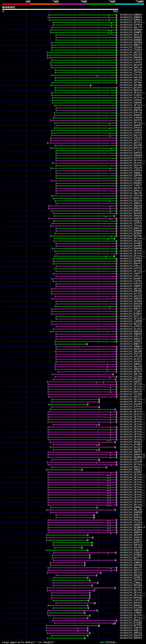Image resolution: width=146 pixels, height=644 pixels.
Task: Click the green ~80% identity legend bar
Action: [x=101, y=4]
